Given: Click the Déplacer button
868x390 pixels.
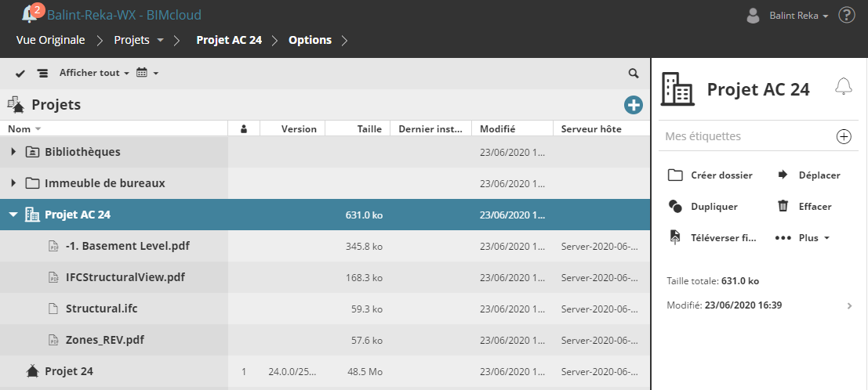Looking at the screenshot, I should click(808, 175).
